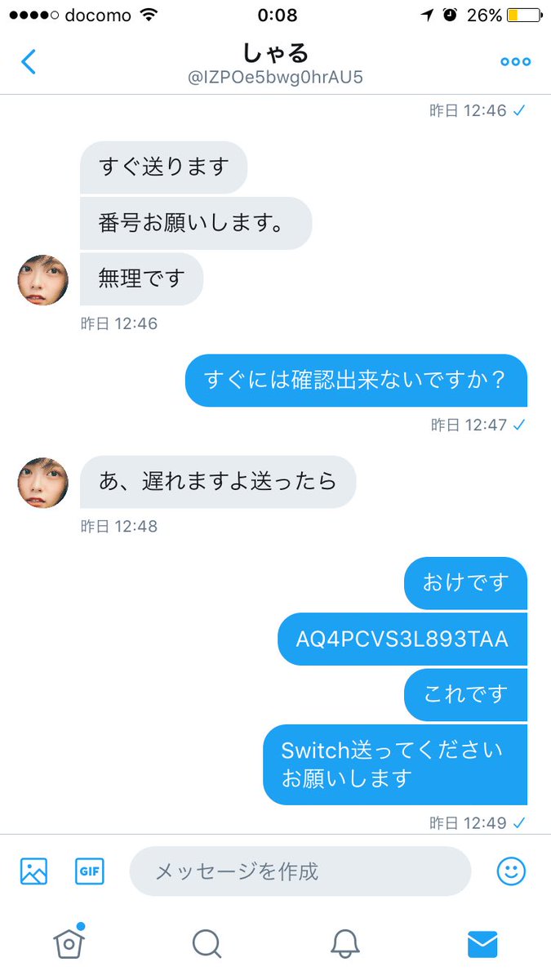The width and height of the screenshot is (551, 980).
Task: Tap the photo attachment icon
Action: tap(33, 871)
